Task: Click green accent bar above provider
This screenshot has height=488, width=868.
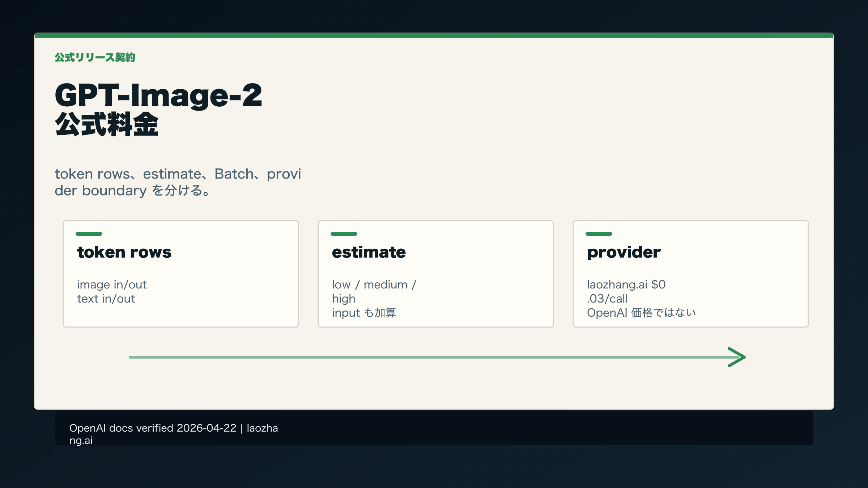Action: click(x=599, y=234)
